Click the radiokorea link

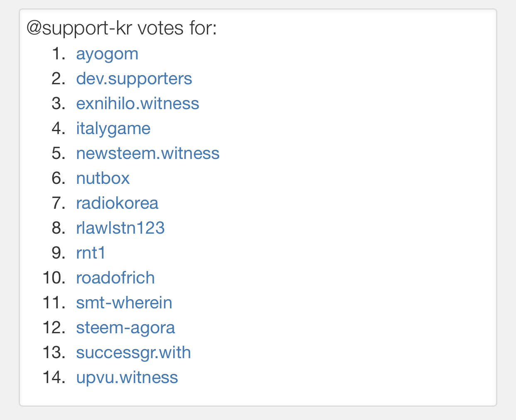click(x=117, y=203)
